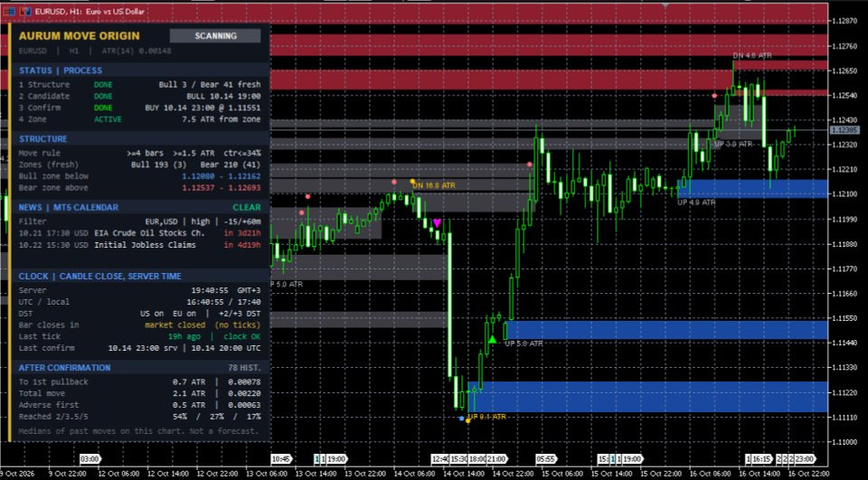Click the ACTIVE status on Zone row
Image resolution: width=868 pixels, height=480 pixels.
click(108, 119)
